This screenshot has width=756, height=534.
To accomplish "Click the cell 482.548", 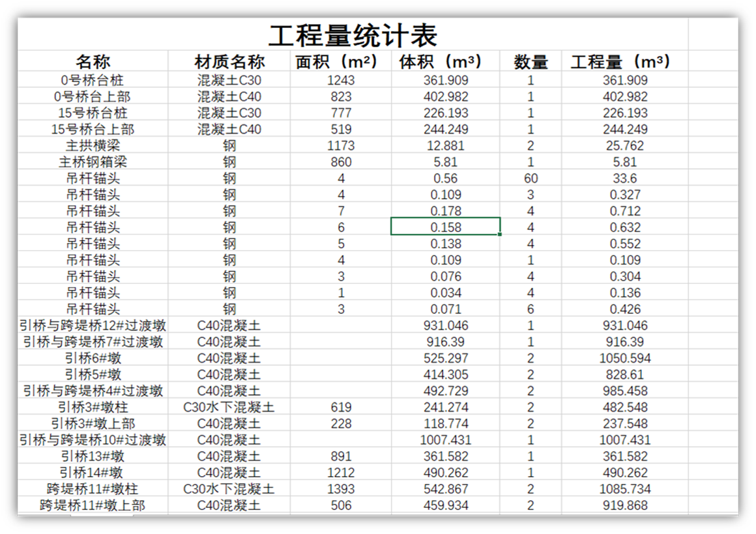I will pyautogui.click(x=625, y=407).
